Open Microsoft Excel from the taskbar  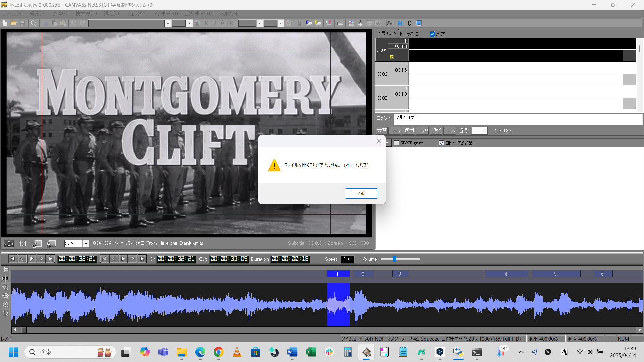311,352
